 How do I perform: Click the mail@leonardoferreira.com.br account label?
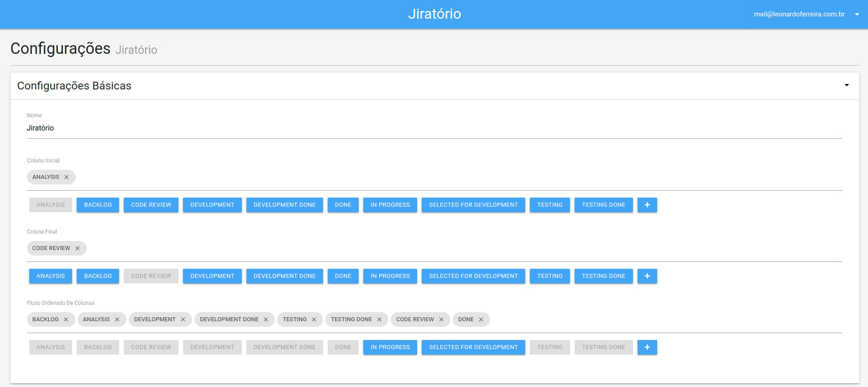799,14
